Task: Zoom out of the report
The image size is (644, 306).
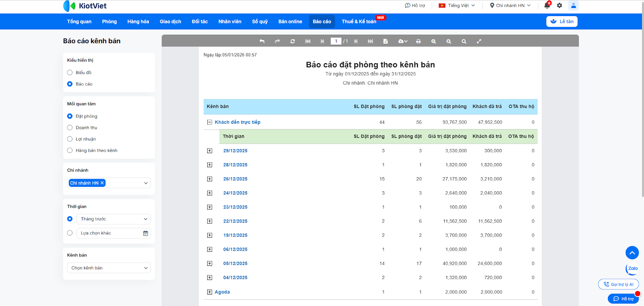Action: click(x=449, y=41)
